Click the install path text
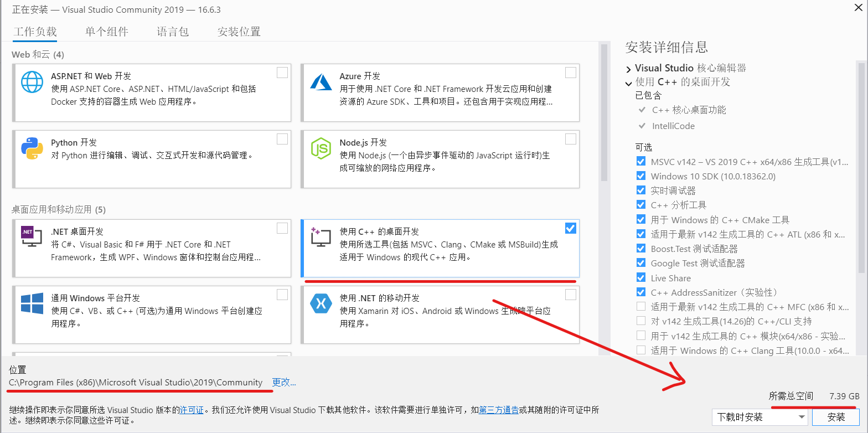The image size is (868, 433). [136, 382]
